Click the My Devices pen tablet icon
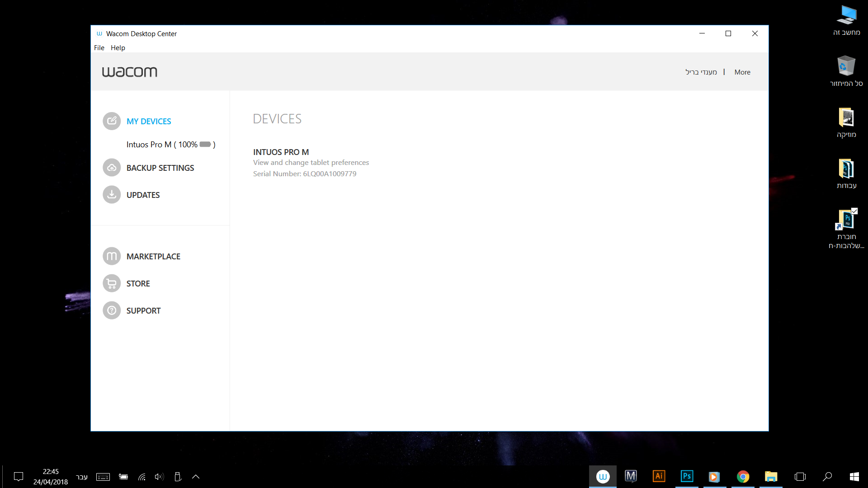The height and width of the screenshot is (488, 868). pos(112,121)
